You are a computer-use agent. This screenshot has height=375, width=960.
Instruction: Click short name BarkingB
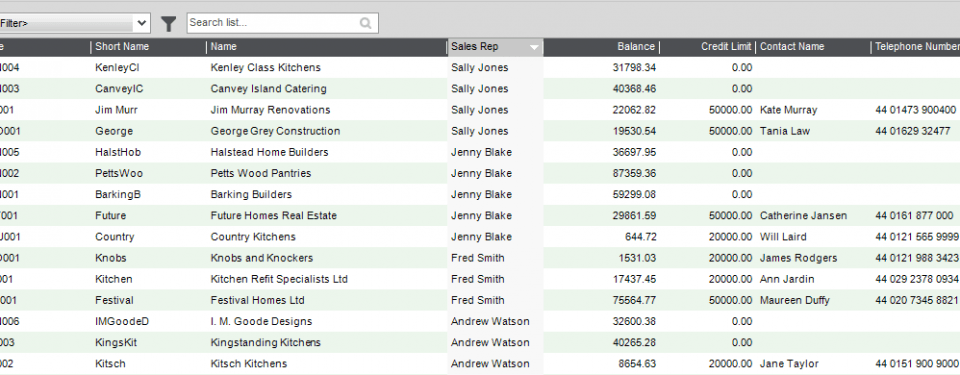pos(118,195)
